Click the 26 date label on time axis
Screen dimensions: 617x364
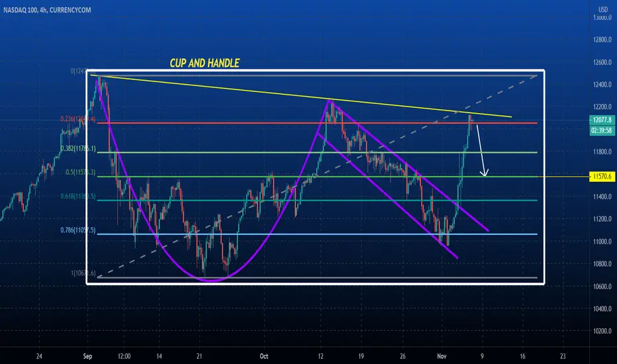(402, 356)
